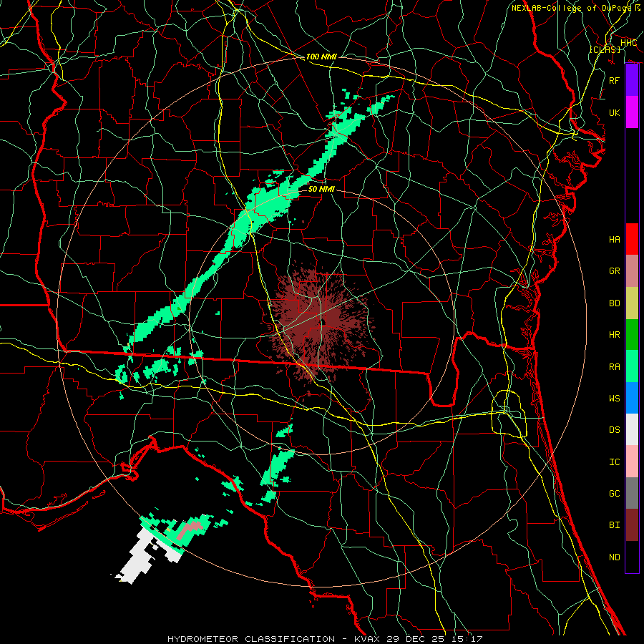Click the HR dark green legend swatch
The height and width of the screenshot is (644, 644).
(x=632, y=335)
